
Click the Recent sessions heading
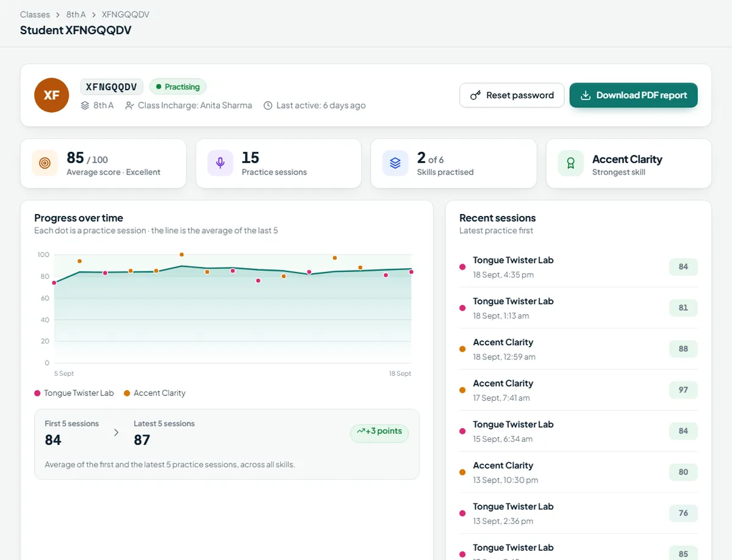498,218
